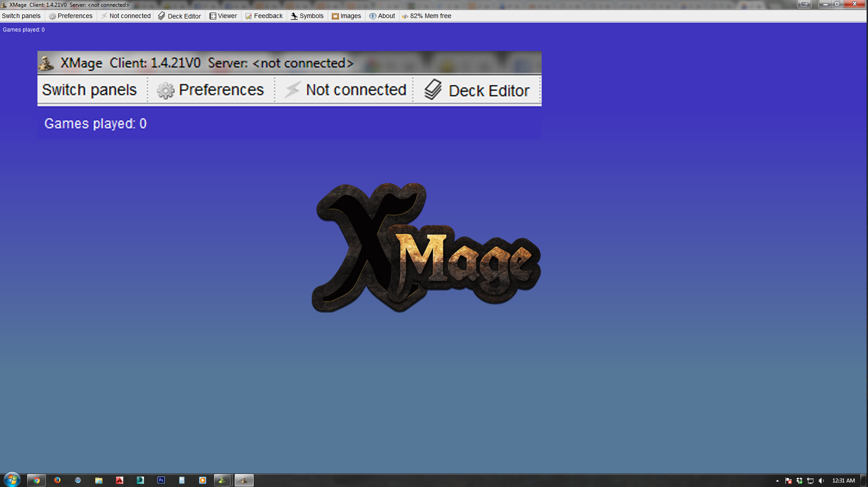Open the volume speaker tray icon
The width and height of the screenshot is (868, 487).
[821, 481]
